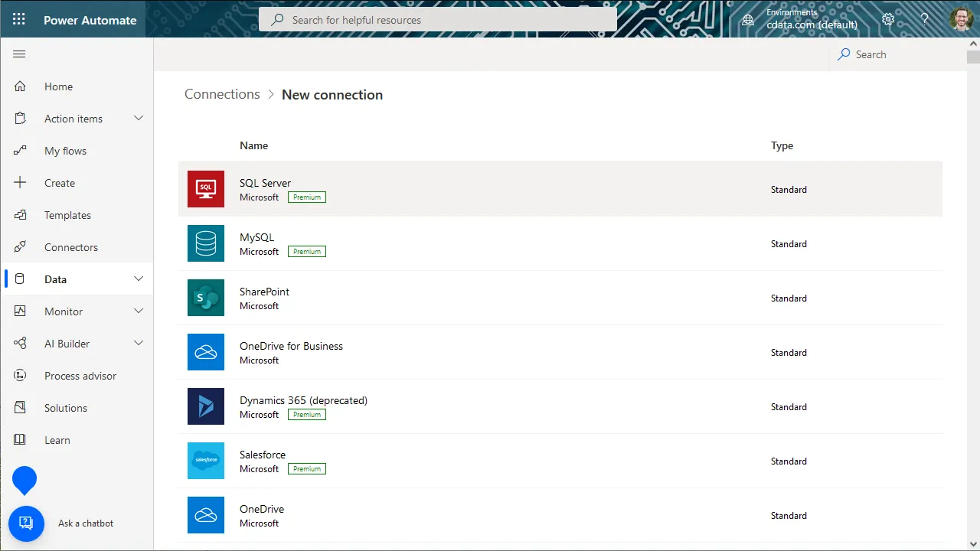Viewport: 980px width, 551px height.
Task: Expand the AI Builder section chevron
Action: (x=139, y=344)
